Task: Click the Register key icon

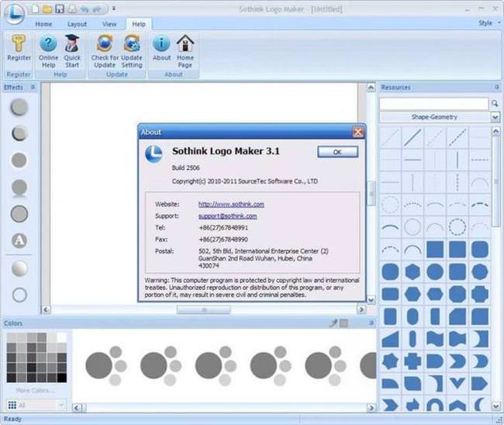Action: [x=19, y=43]
